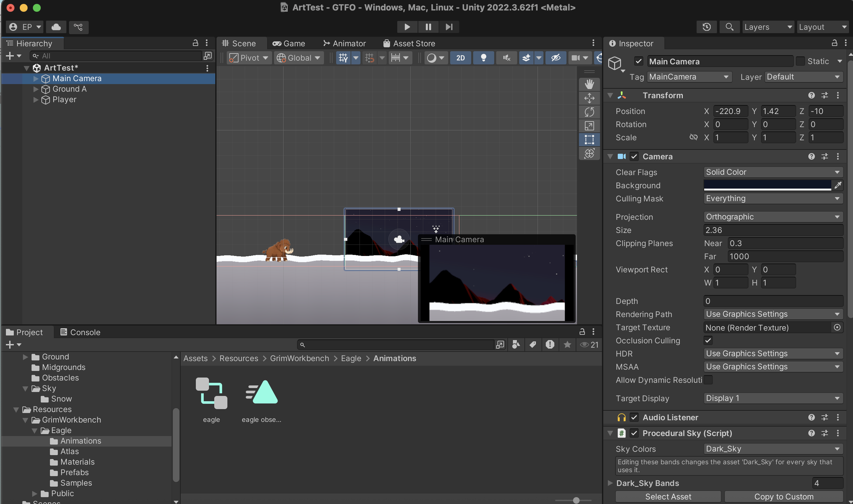Expand Dark_Sky Bands foldout
The image size is (853, 504).
coord(610,483)
